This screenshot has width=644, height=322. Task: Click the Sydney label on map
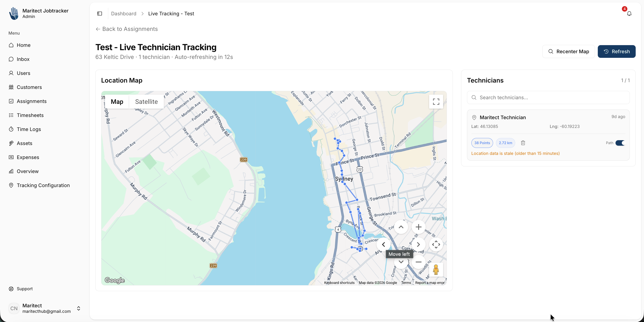(x=344, y=179)
